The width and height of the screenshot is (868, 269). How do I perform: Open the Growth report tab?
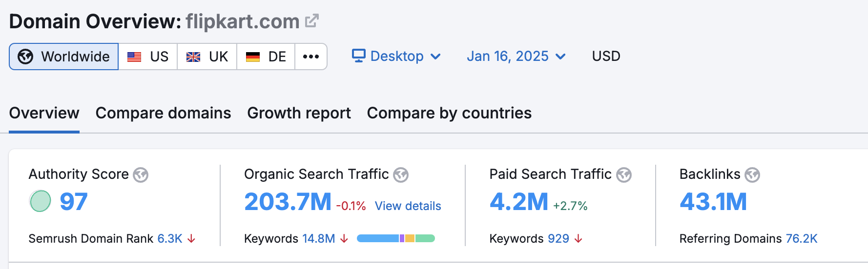pyautogui.click(x=299, y=113)
